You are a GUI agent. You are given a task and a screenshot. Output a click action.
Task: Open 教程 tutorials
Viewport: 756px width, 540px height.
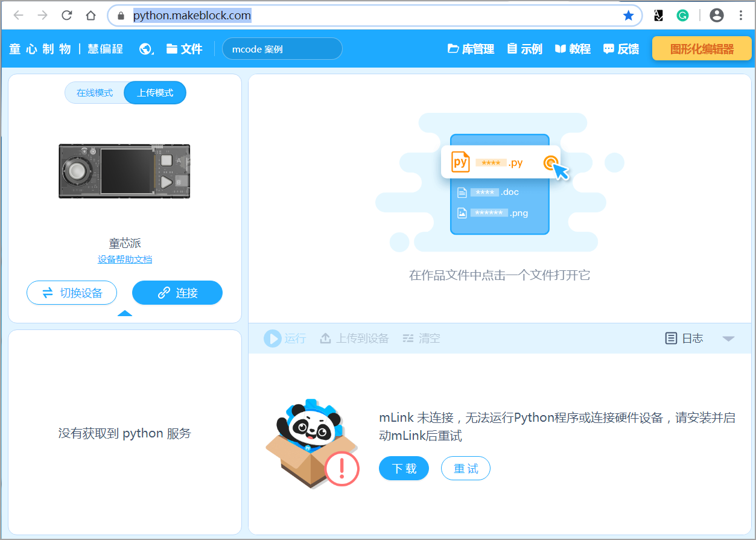pyautogui.click(x=573, y=49)
